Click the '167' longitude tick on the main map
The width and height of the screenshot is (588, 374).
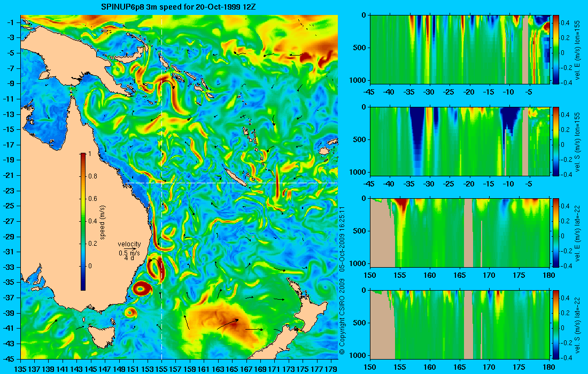pos(246,369)
